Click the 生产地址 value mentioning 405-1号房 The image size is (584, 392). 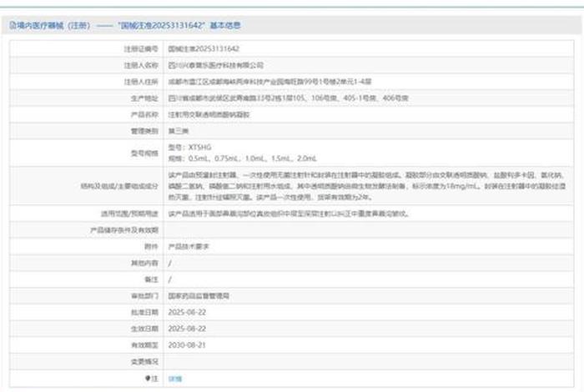pyautogui.click(x=289, y=98)
